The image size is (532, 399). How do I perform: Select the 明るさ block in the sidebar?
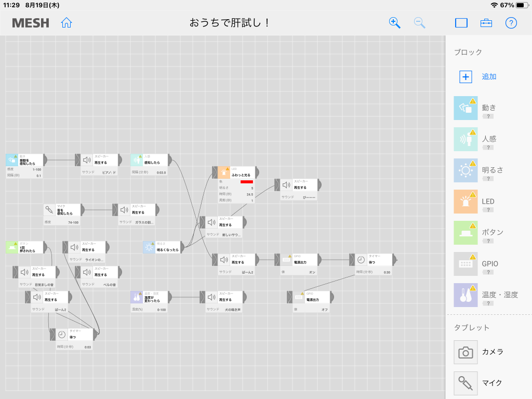465,170
